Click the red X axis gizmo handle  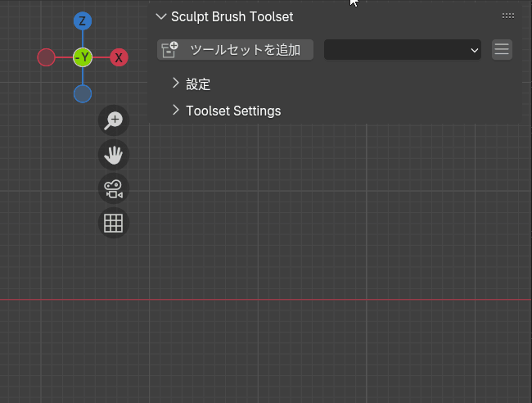119,57
